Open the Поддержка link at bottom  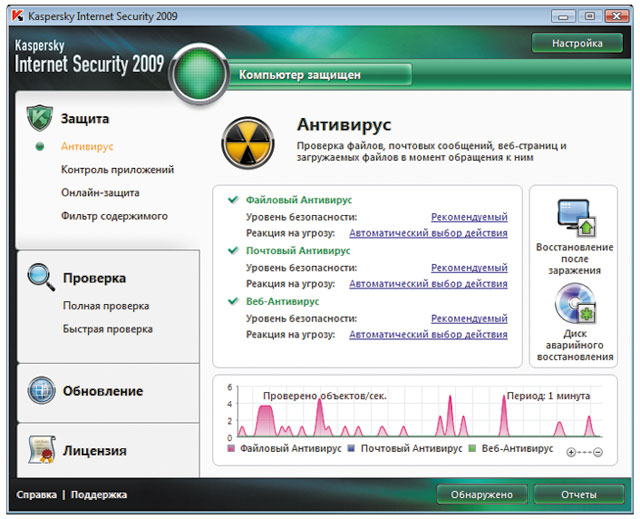pos(99,495)
